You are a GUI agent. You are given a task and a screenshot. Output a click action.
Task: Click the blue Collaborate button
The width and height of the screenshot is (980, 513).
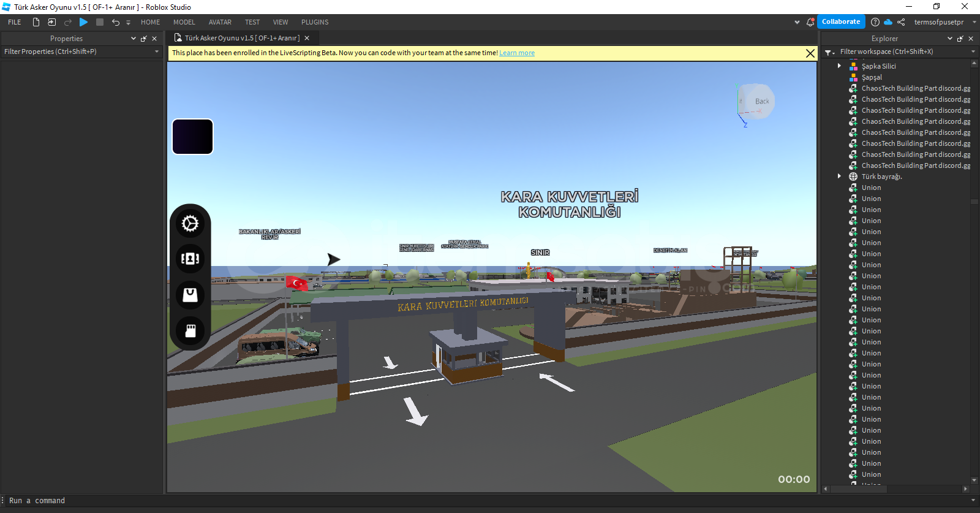pos(841,21)
